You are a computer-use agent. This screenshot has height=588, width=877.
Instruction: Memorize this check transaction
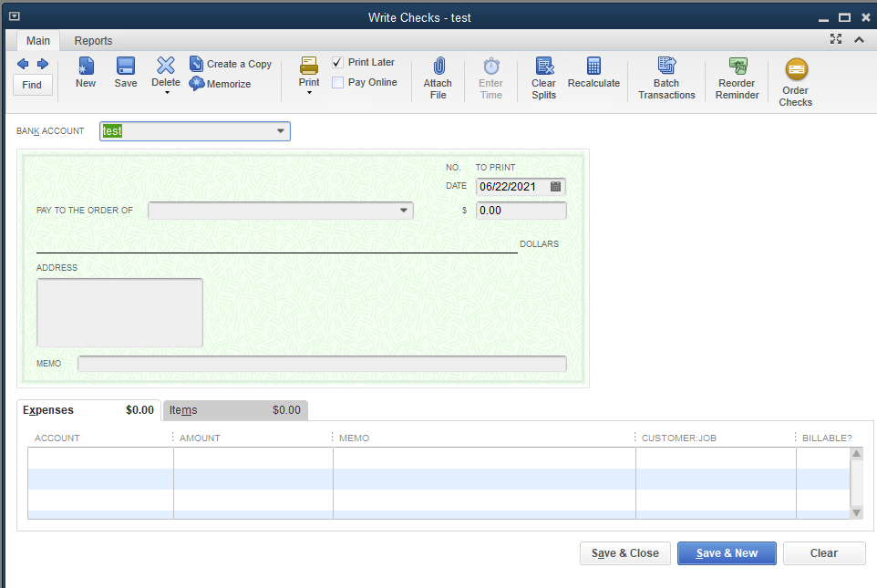220,84
